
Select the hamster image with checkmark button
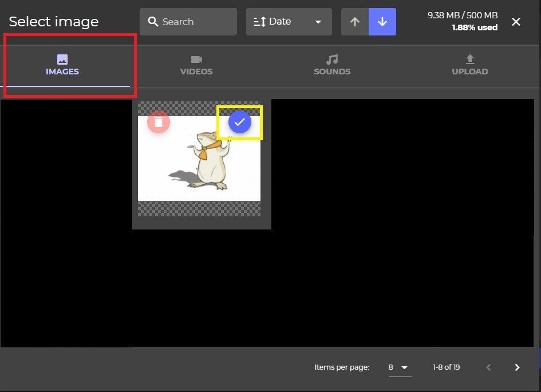click(x=239, y=122)
